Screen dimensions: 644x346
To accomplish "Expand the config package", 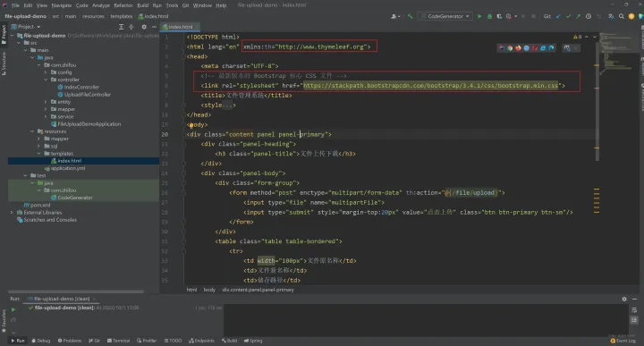I will pyautogui.click(x=46, y=72).
